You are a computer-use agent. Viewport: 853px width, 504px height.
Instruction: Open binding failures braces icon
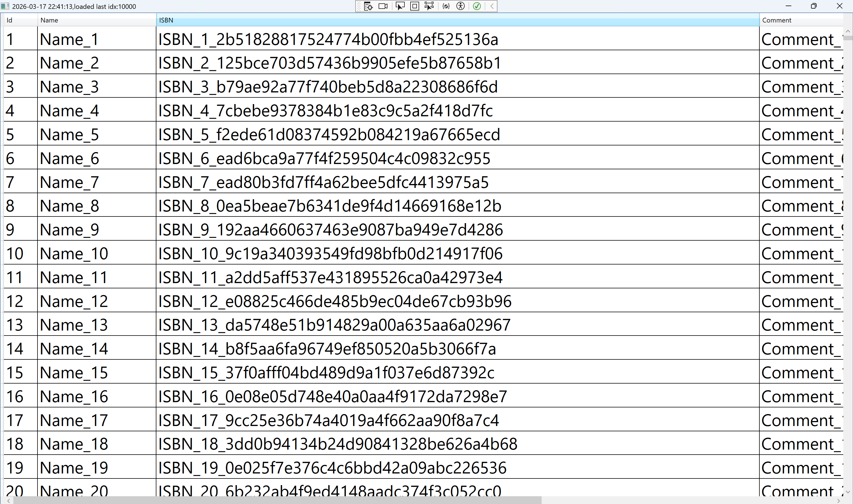(446, 6)
